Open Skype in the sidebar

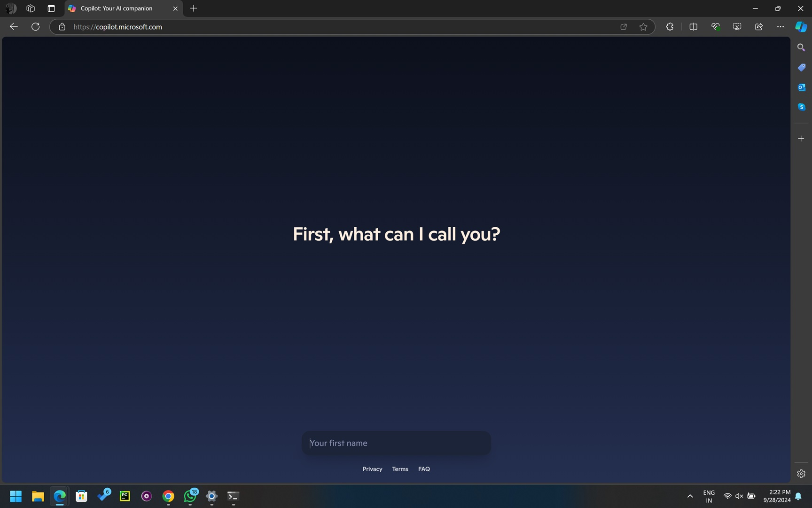[x=801, y=107]
